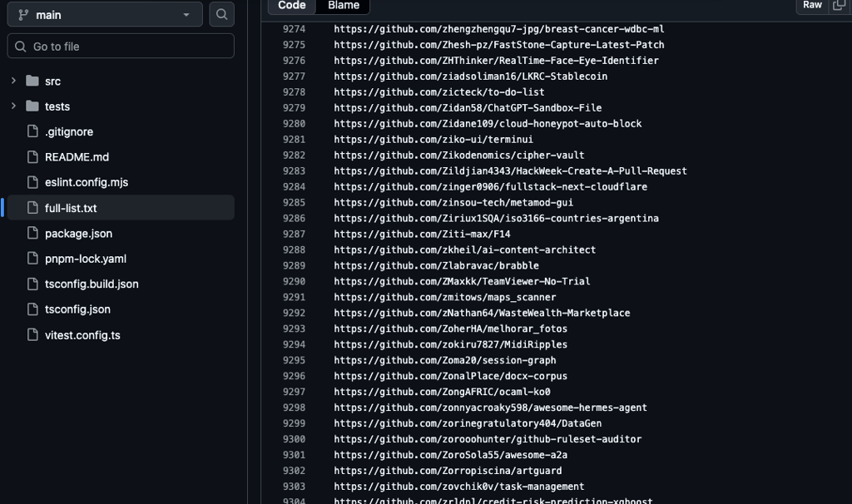Click the Raw button

812,6
